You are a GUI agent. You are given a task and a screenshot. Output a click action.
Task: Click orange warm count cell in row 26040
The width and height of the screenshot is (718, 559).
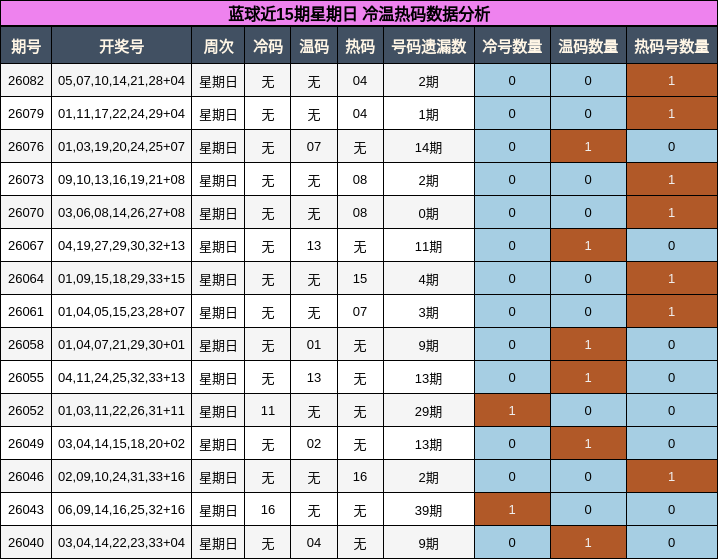[x=588, y=542]
